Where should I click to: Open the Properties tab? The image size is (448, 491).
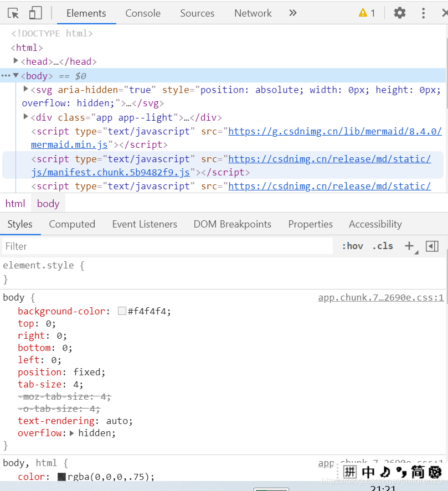(x=310, y=224)
